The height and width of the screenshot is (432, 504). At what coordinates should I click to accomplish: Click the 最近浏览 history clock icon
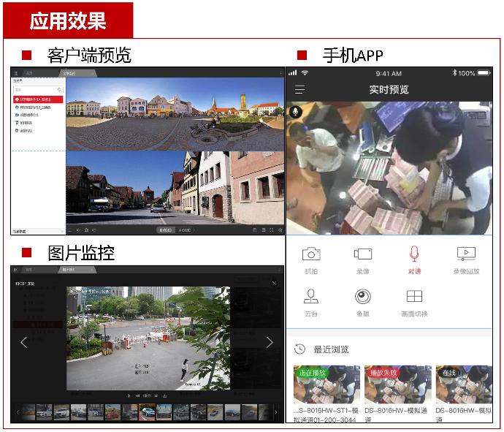tap(299, 349)
